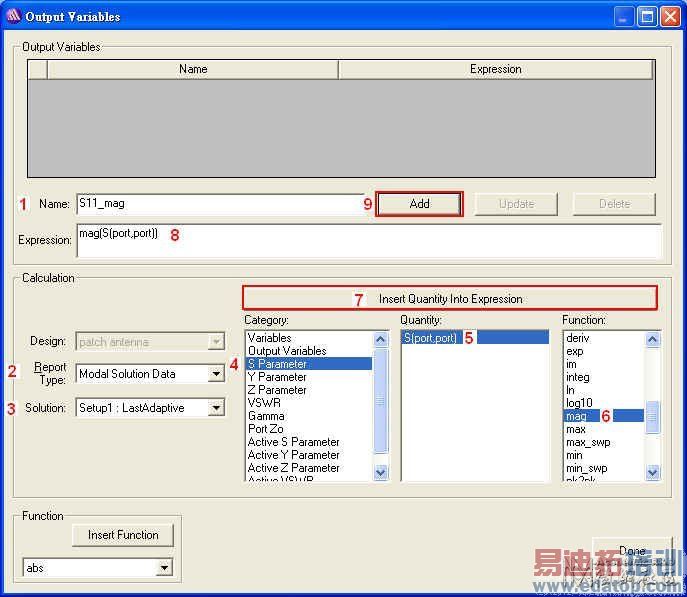Select S(port,port) in Quantity list
Viewport: 687px width, 597px height.
(475, 338)
